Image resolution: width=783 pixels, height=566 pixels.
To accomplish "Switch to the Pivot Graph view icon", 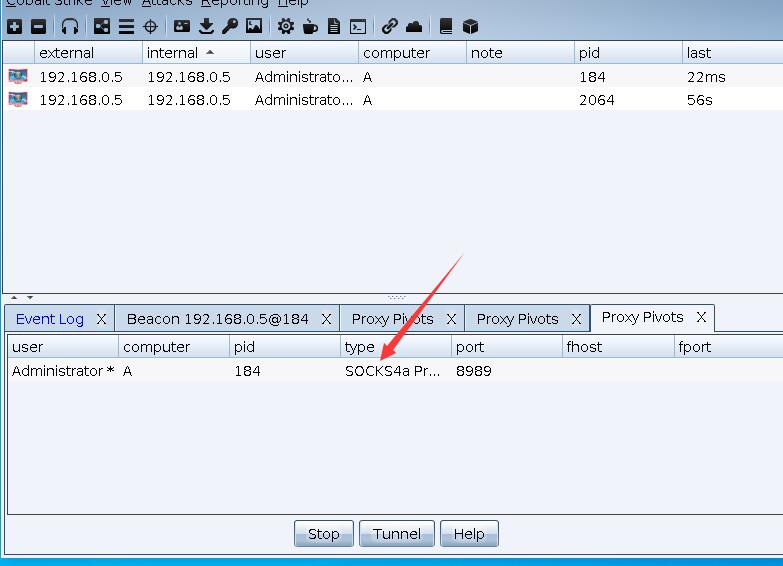I will (102, 26).
